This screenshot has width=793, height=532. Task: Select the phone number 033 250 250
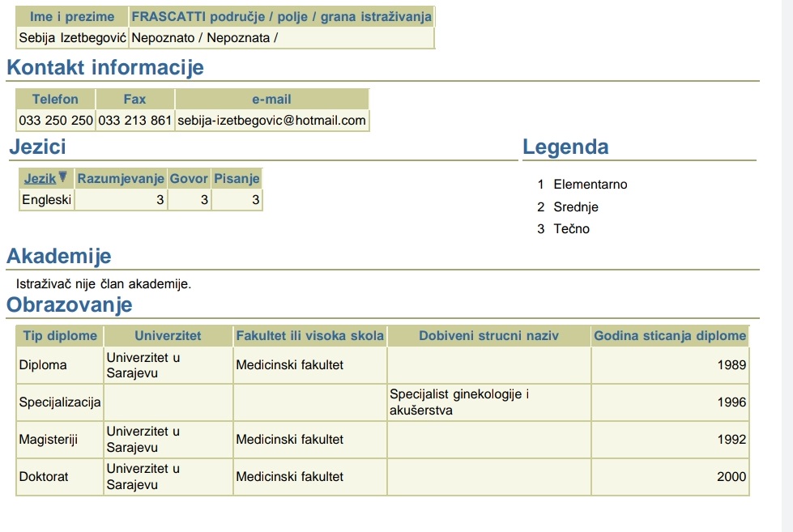coord(56,121)
